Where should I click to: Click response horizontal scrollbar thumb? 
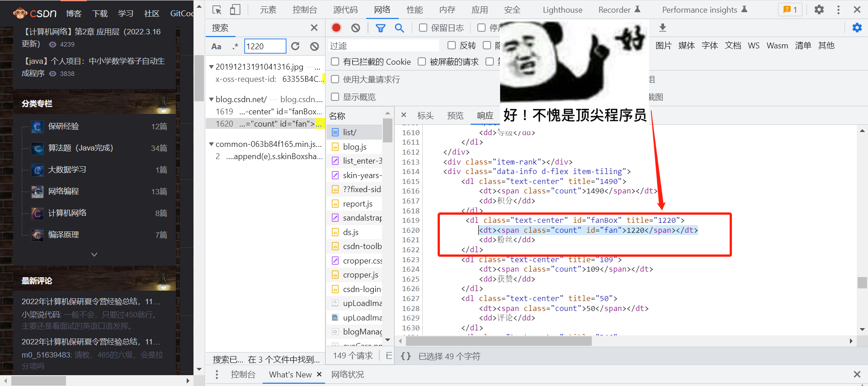click(x=499, y=341)
